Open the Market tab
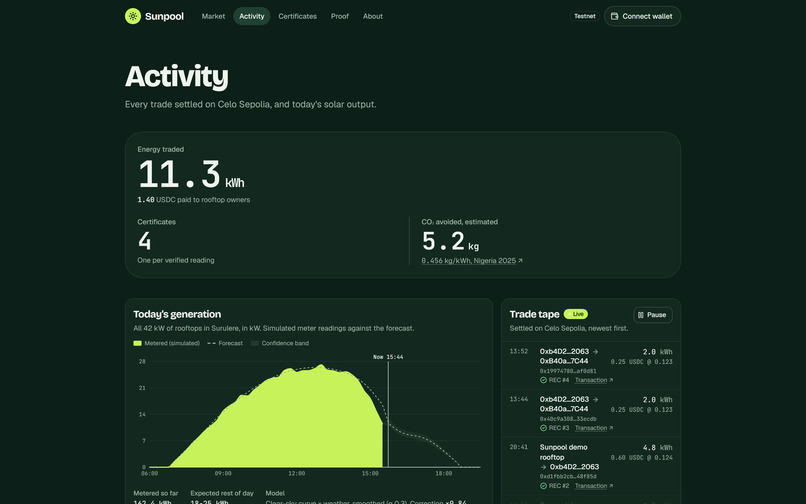806x504 pixels. click(213, 16)
